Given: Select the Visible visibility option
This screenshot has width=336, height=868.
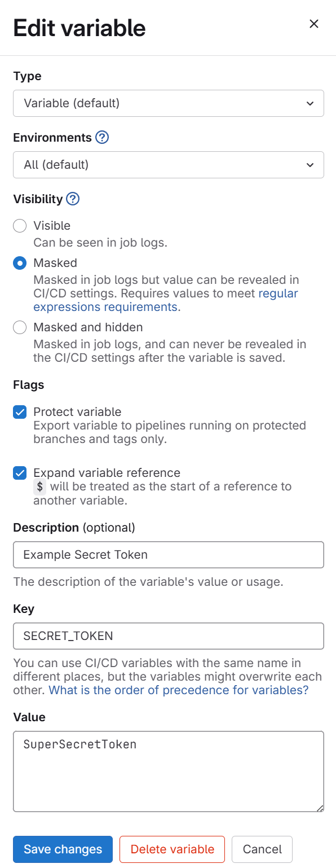Looking at the screenshot, I should 20,225.
